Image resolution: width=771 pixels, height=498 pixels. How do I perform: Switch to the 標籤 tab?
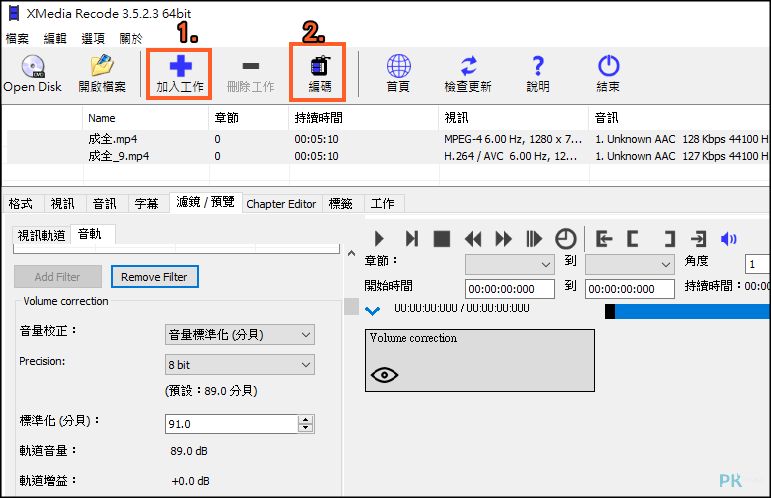click(341, 204)
